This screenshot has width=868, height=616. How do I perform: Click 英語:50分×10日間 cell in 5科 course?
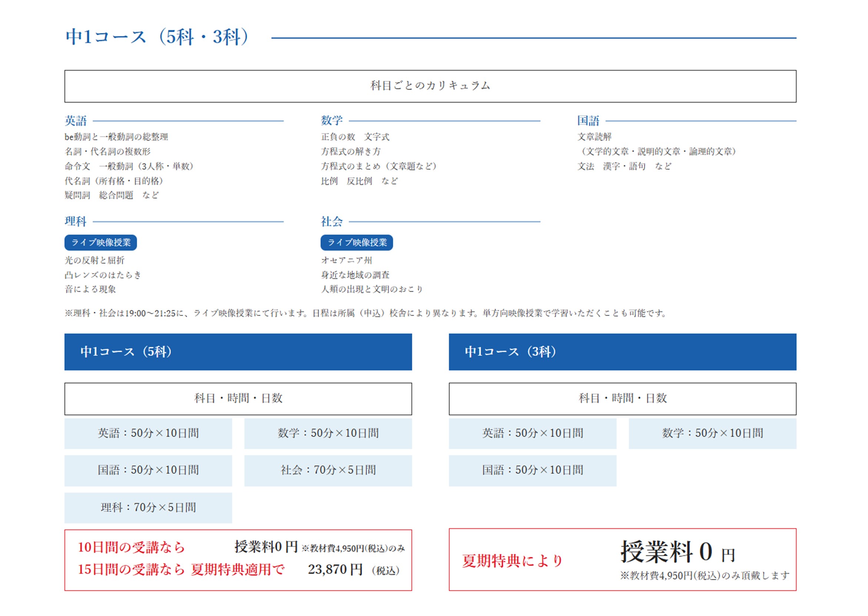(148, 433)
